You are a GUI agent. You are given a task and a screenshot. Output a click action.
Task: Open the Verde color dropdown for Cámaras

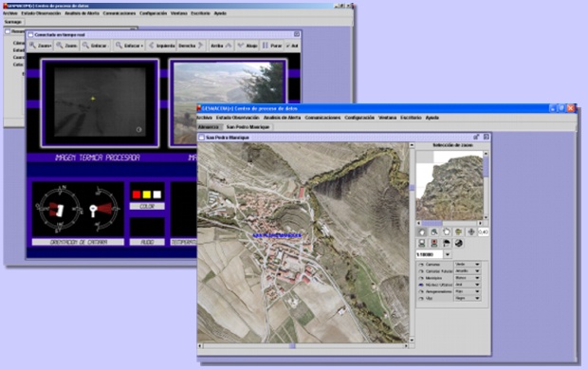click(468, 264)
